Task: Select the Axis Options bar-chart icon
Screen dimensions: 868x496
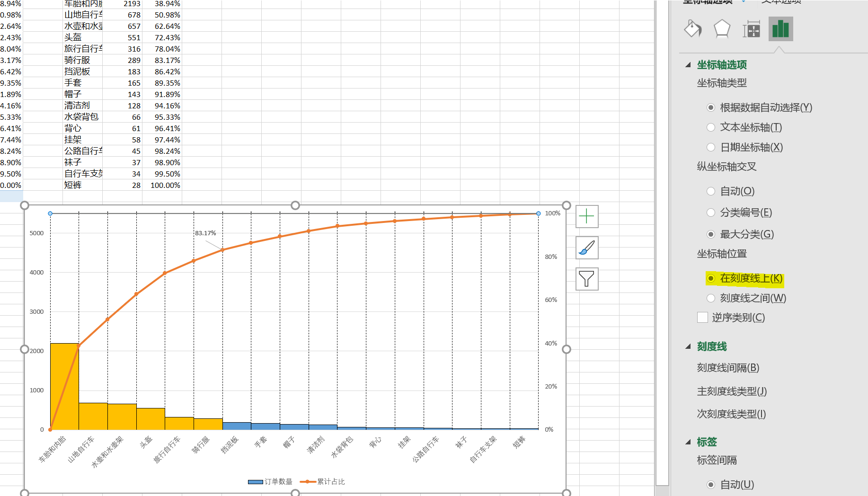Action: point(780,29)
